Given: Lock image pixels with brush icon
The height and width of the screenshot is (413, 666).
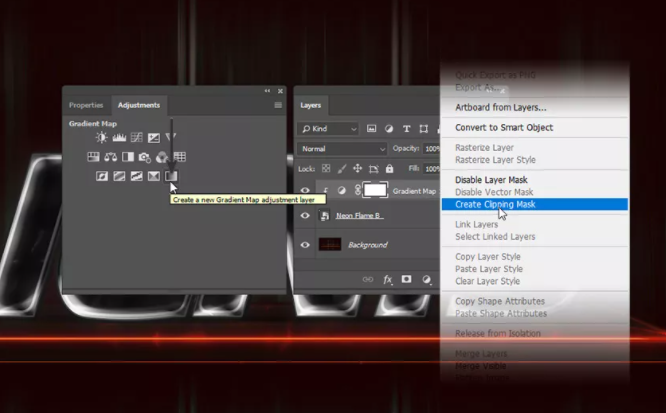Looking at the screenshot, I should (x=341, y=169).
